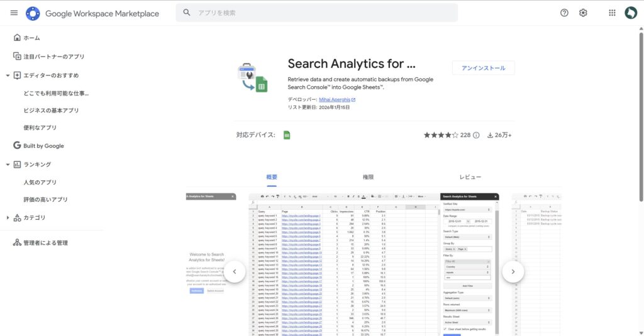Click the ホーム house icon
The image size is (644, 336).
[x=17, y=37]
